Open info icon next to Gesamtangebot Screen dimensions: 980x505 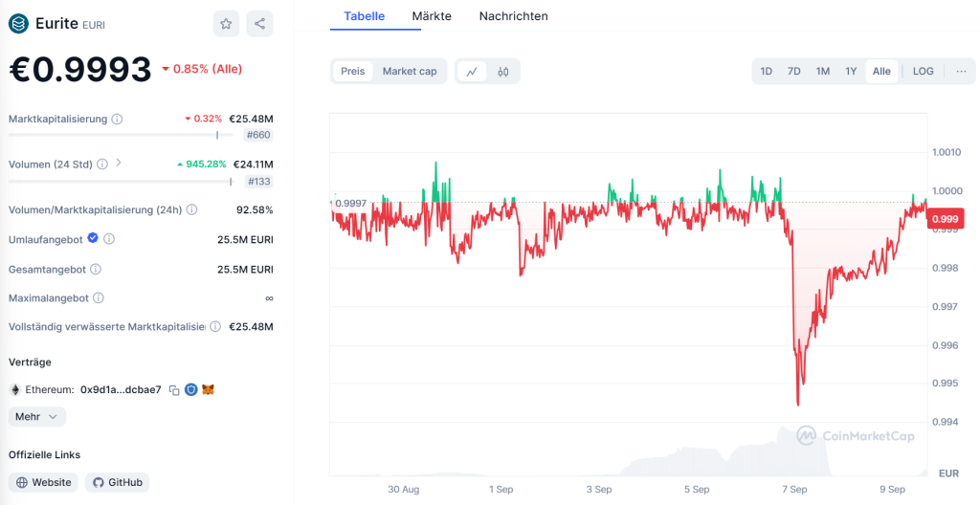[x=96, y=270]
